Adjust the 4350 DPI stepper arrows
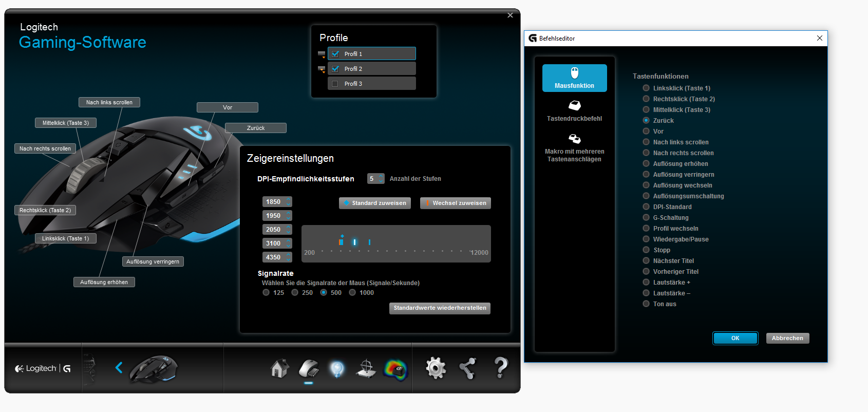 289,257
